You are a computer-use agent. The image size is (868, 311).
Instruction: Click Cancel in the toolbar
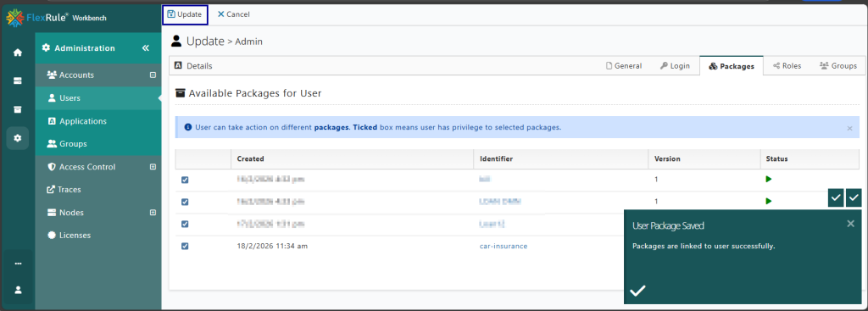234,14
